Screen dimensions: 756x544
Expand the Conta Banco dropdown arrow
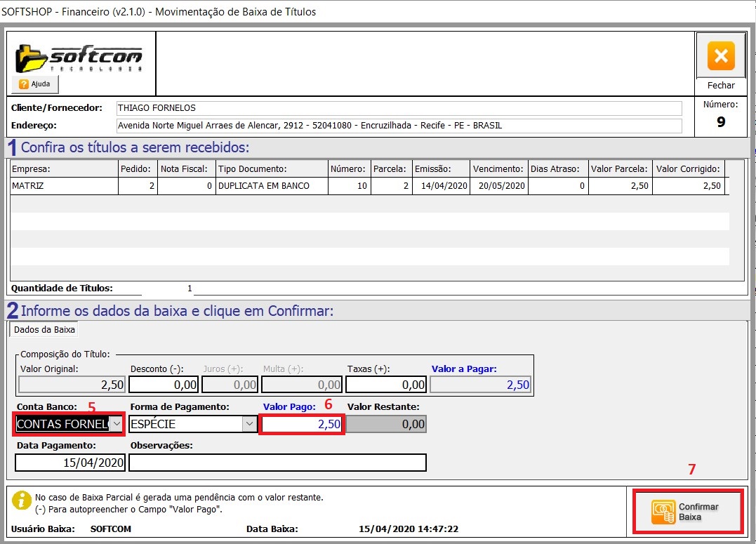coord(117,424)
